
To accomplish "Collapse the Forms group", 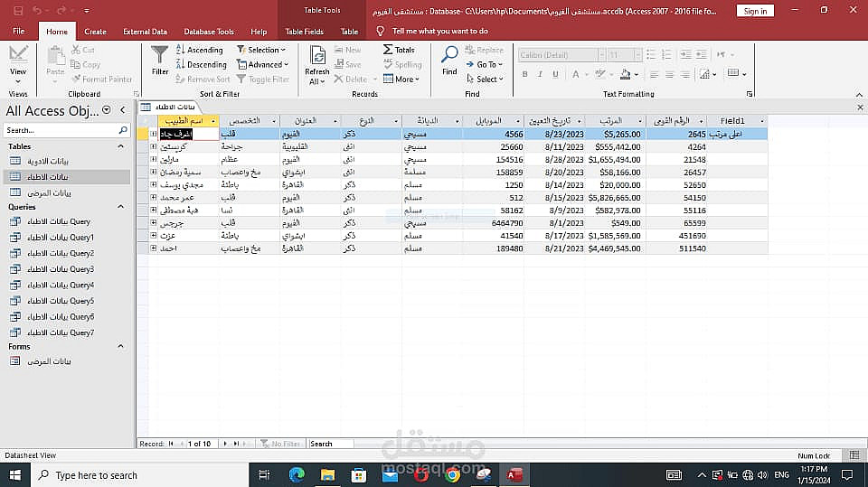I will pos(120,346).
